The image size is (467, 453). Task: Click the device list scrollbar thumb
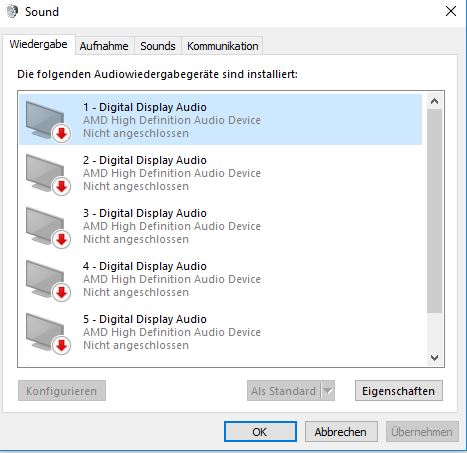click(x=434, y=211)
